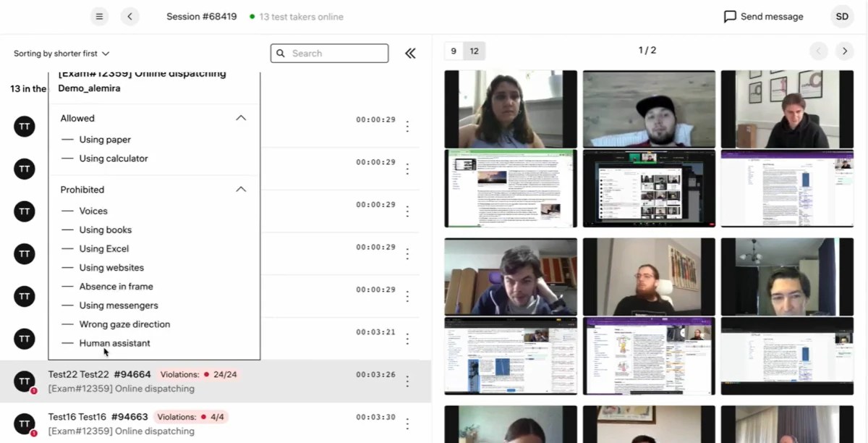Screen dimensions: 868x443
Task: Click the Voices prohibited rule
Action: click(x=93, y=211)
